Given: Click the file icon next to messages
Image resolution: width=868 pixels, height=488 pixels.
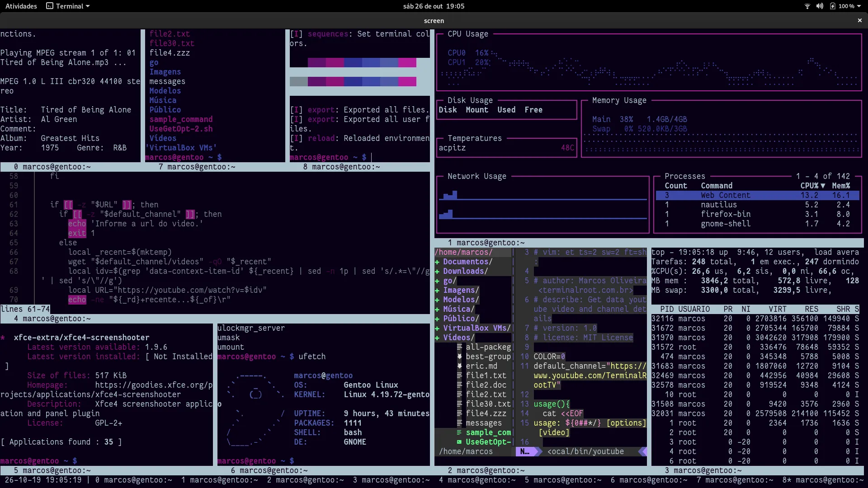Looking at the screenshot, I should coord(459,423).
